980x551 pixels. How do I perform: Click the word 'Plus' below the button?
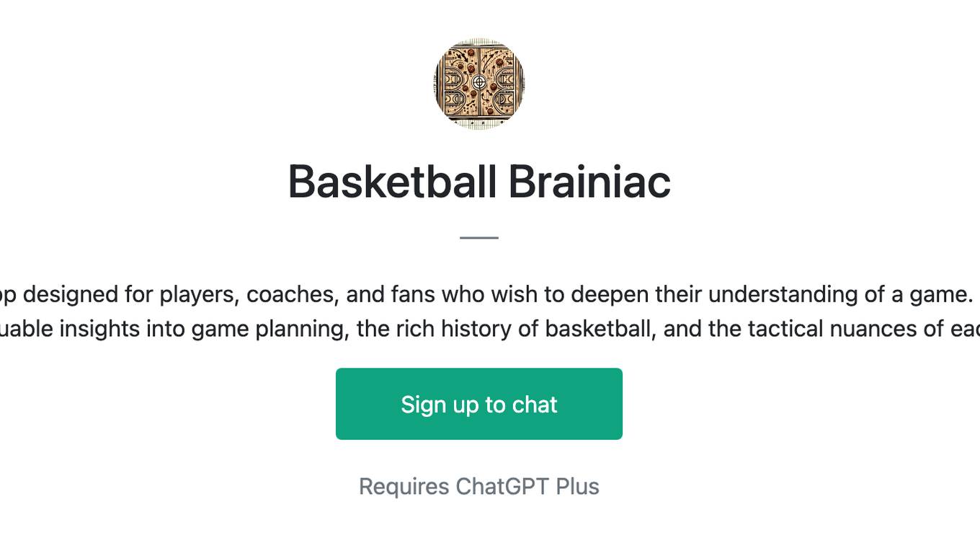578,487
